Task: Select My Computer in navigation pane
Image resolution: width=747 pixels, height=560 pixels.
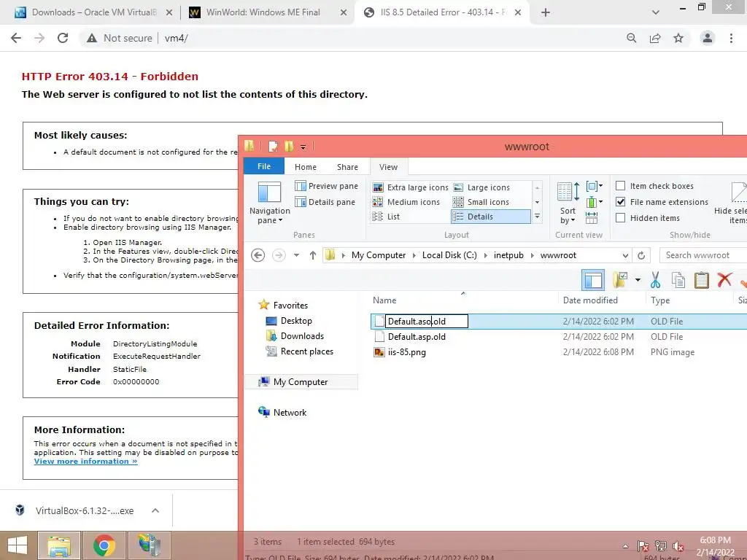Action: click(x=301, y=382)
